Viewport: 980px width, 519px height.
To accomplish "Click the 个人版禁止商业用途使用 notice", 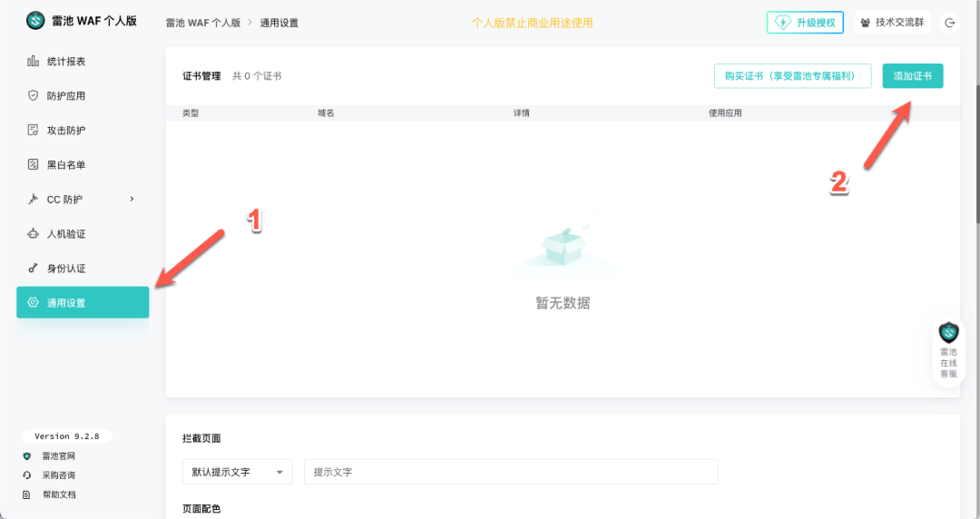I will (533, 23).
